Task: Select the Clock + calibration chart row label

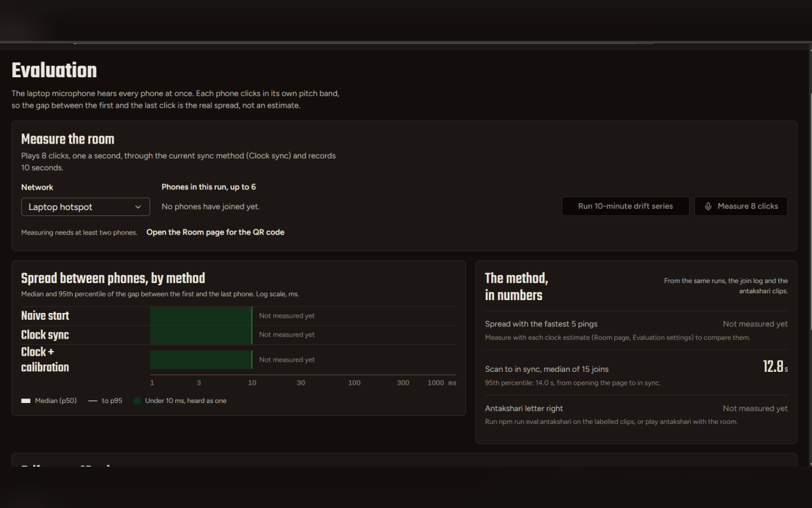Action: [45, 360]
